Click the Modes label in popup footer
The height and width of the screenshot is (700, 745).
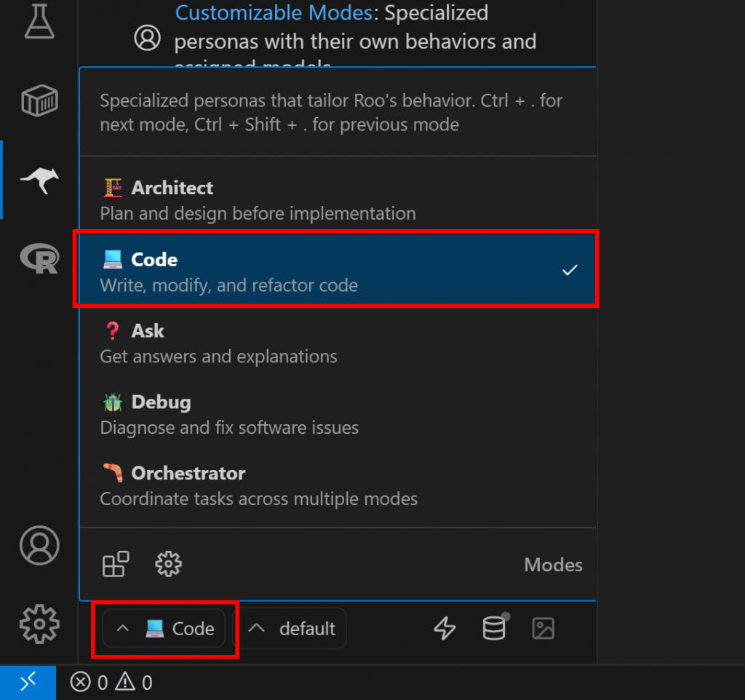pyautogui.click(x=553, y=564)
